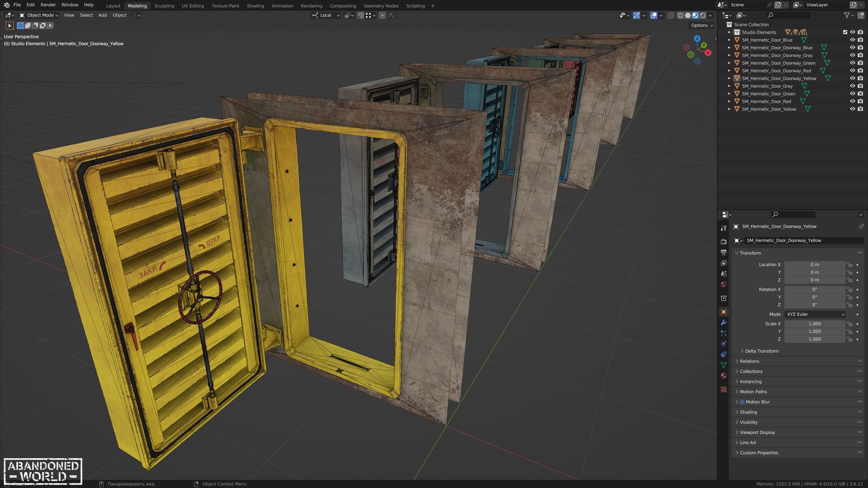Open the File menu
This screenshot has height=488, width=868.
(x=17, y=5)
